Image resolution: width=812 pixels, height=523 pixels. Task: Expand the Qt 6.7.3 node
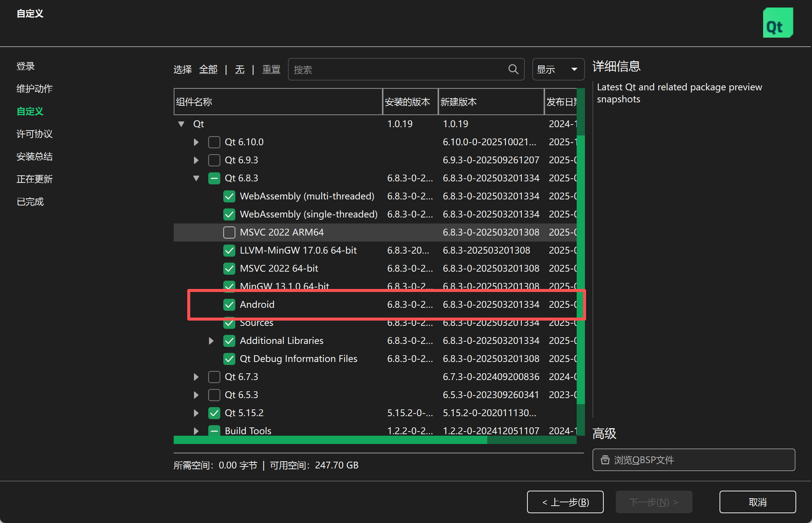196,377
